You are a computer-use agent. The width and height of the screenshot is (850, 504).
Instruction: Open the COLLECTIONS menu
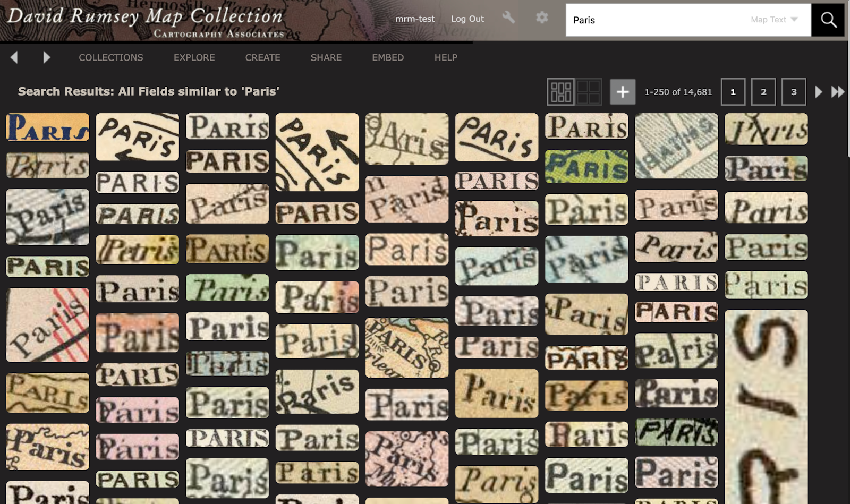[x=111, y=57]
